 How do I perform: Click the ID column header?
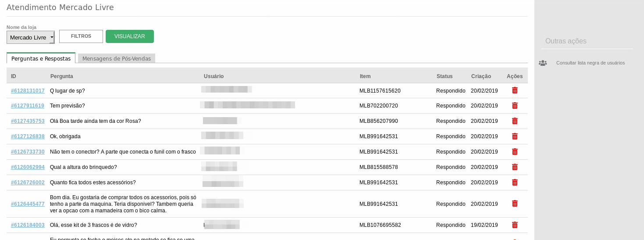coord(14,76)
